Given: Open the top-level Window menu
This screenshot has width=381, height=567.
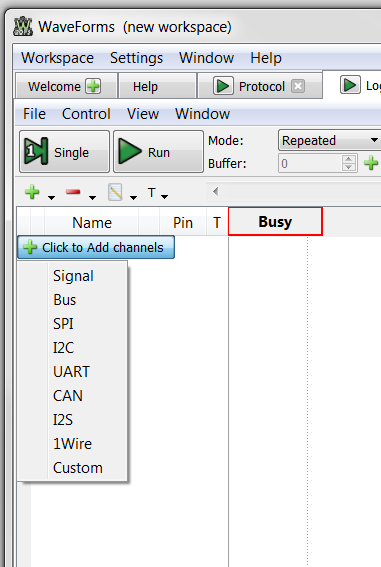Looking at the screenshot, I should click(206, 58).
